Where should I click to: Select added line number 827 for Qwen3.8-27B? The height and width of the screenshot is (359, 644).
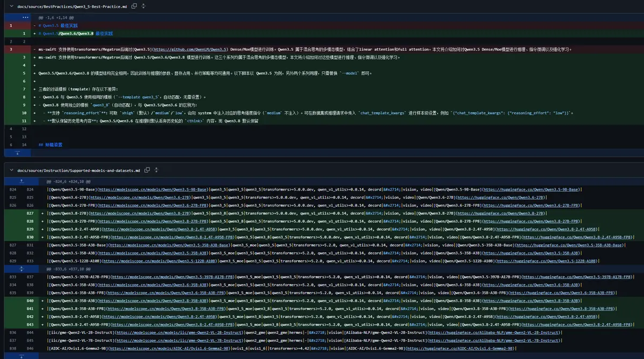tap(29, 213)
